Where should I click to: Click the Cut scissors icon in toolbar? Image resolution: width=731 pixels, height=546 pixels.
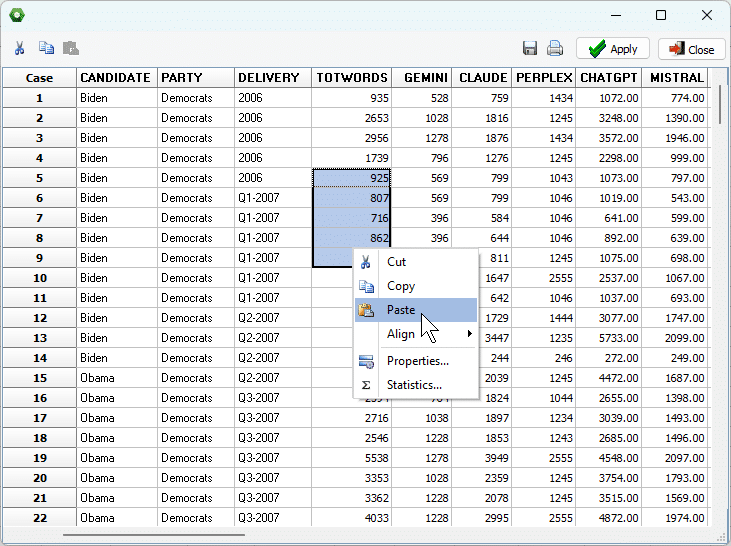tap(19, 48)
